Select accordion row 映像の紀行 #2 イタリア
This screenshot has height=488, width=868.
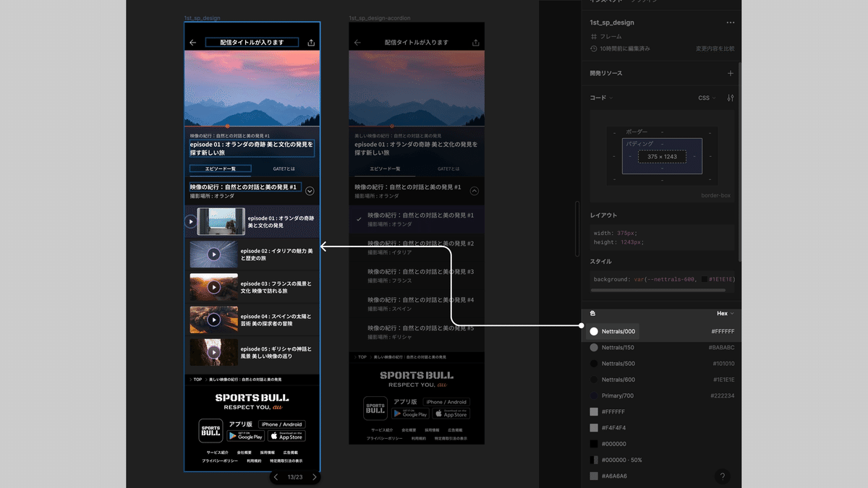tap(417, 247)
